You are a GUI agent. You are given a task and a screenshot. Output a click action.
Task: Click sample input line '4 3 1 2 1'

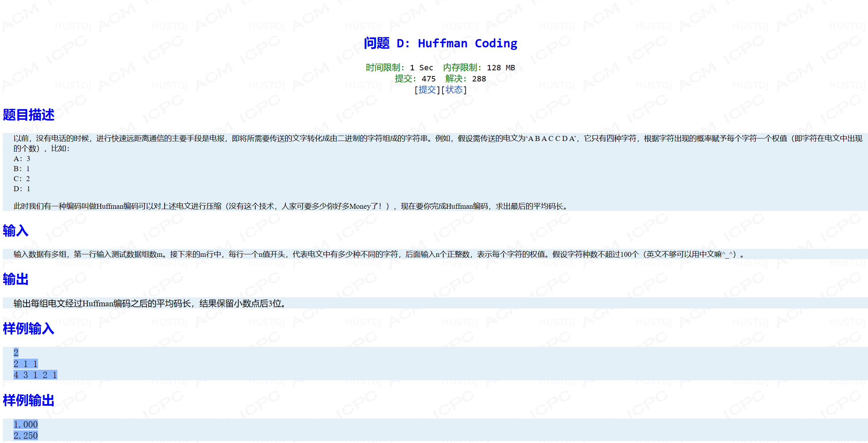(35, 375)
